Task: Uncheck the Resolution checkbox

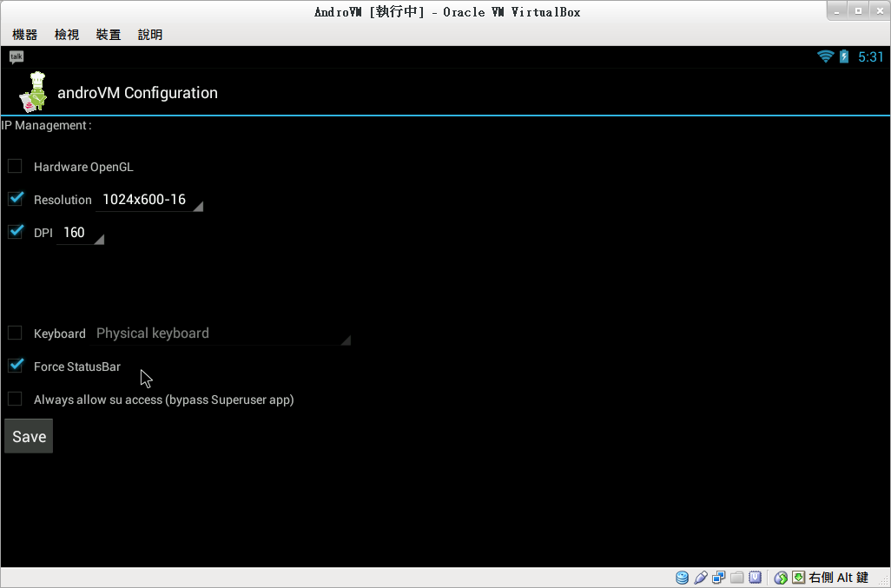Action: coord(15,199)
